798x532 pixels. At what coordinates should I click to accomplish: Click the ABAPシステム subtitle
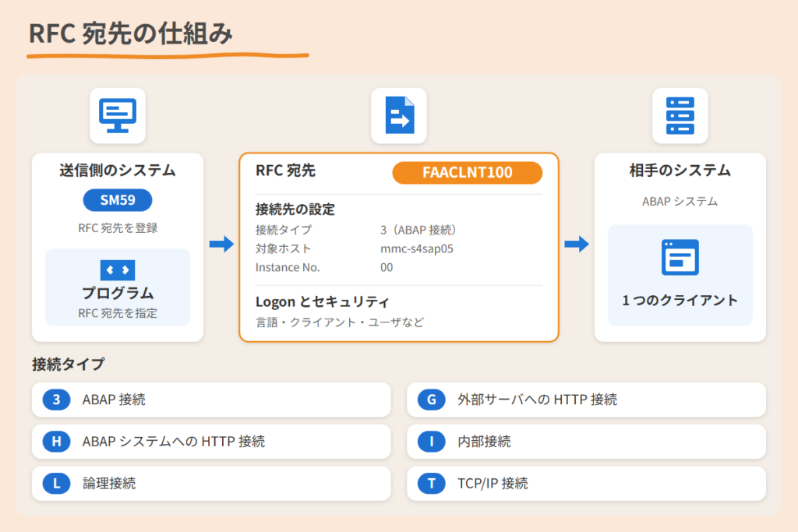680,202
